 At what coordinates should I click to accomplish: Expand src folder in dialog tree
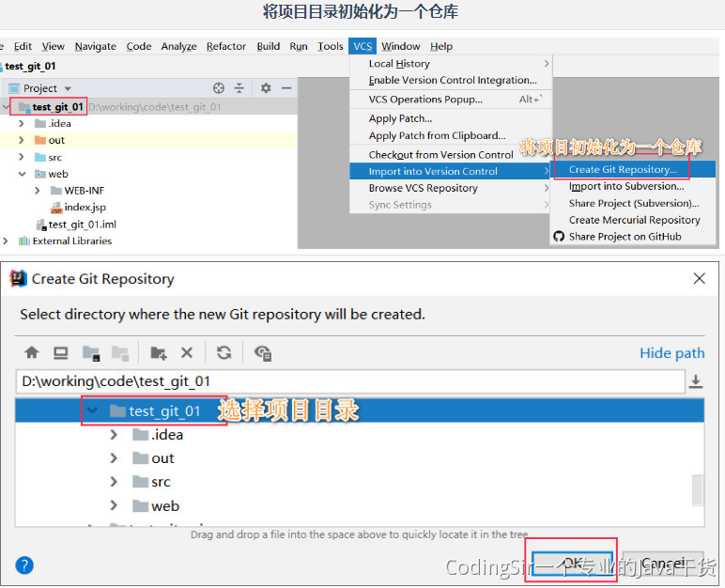pos(114,482)
